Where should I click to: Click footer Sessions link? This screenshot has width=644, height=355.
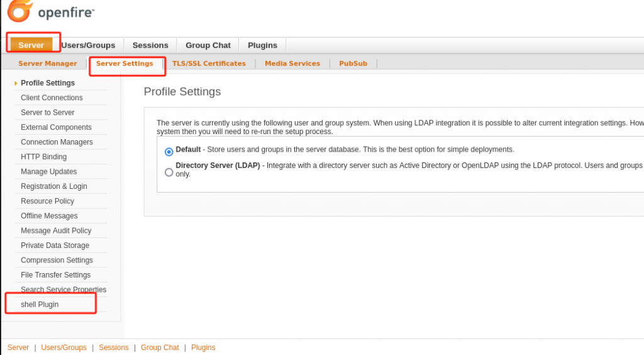click(x=114, y=347)
